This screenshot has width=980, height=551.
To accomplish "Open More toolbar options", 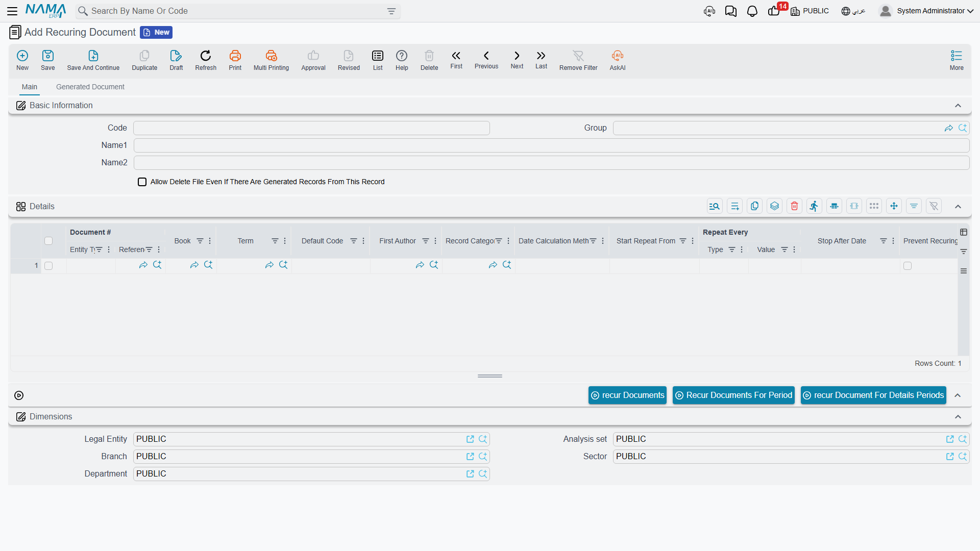I will (957, 60).
